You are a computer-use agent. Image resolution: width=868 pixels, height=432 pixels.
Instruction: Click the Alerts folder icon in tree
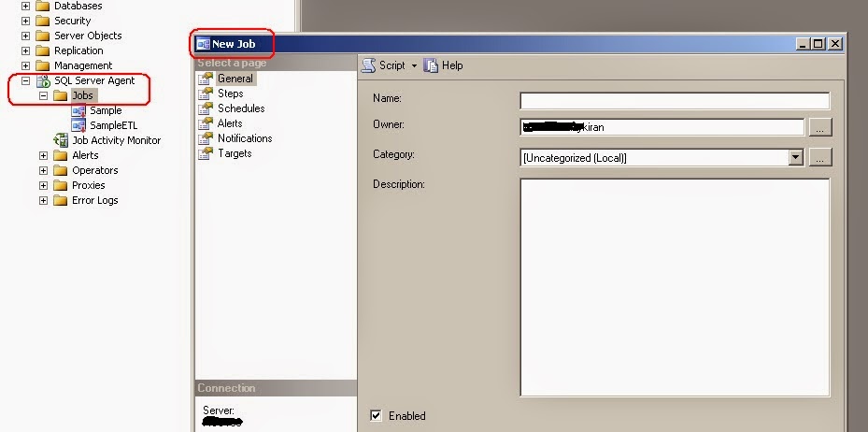61,155
